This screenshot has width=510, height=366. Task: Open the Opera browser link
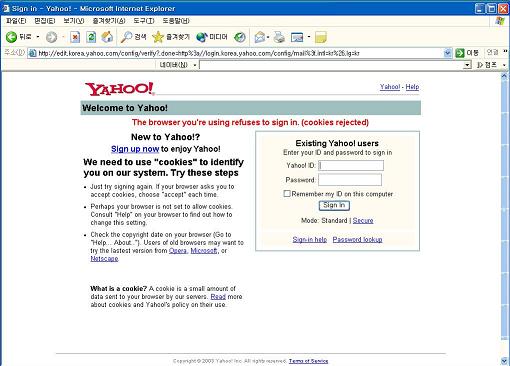(178, 250)
